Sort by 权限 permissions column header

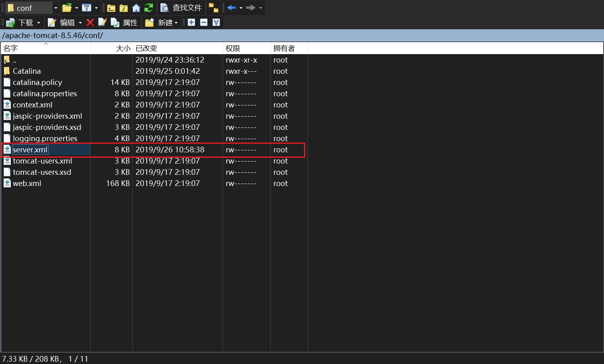tap(246, 48)
